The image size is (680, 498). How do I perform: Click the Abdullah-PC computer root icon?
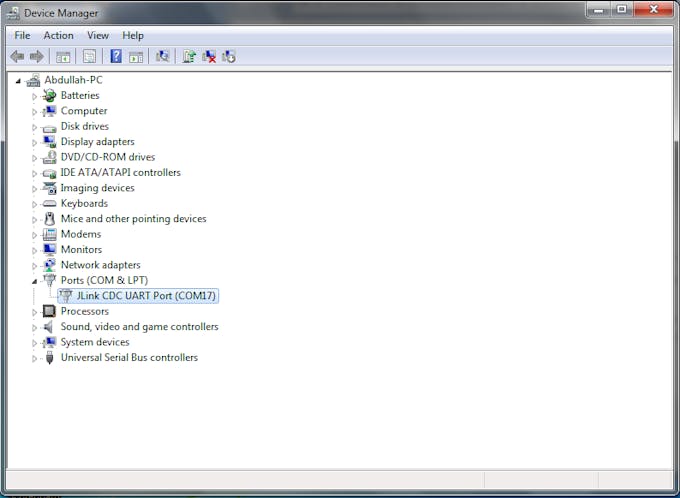click(33, 80)
